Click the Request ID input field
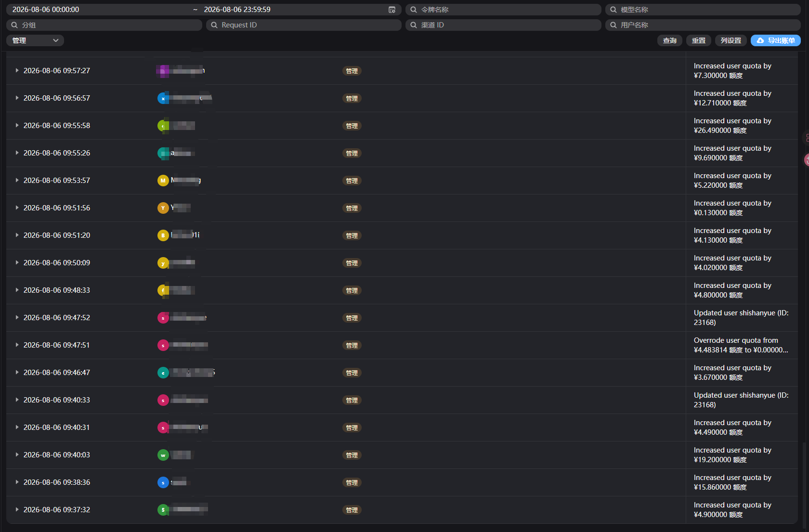This screenshot has width=809, height=532. coord(304,25)
